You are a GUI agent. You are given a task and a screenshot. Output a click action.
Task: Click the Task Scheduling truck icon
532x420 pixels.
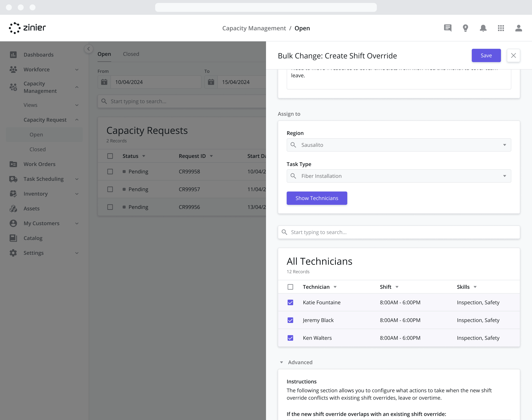(x=13, y=179)
